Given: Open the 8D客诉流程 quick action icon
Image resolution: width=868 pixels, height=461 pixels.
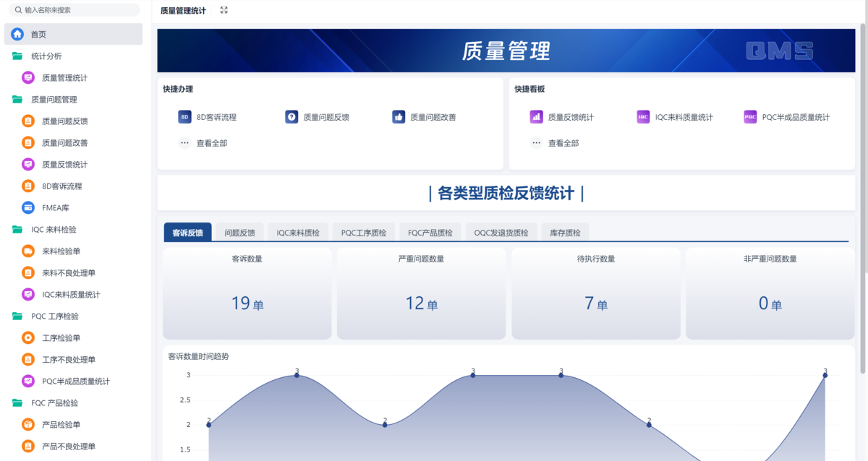Looking at the screenshot, I should tap(184, 116).
